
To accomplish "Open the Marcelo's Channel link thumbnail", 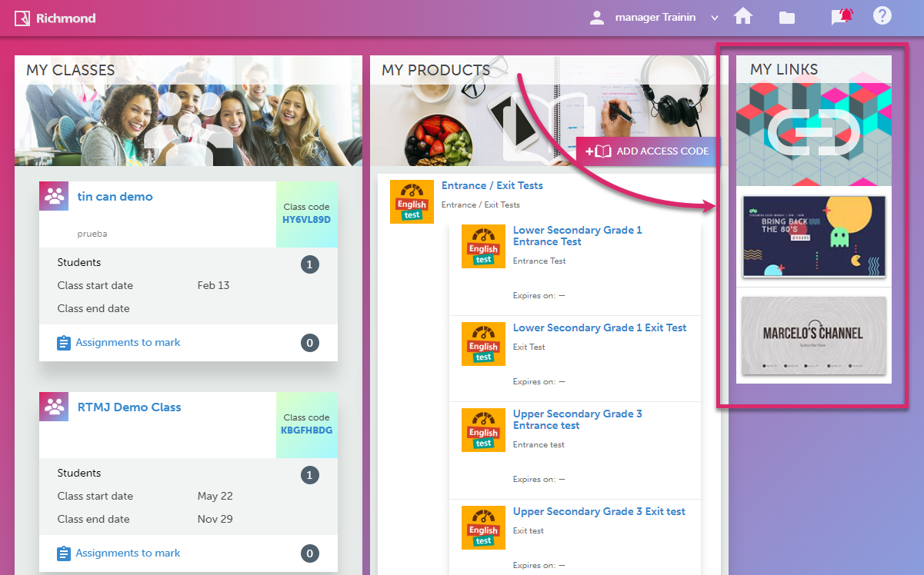I will point(813,335).
